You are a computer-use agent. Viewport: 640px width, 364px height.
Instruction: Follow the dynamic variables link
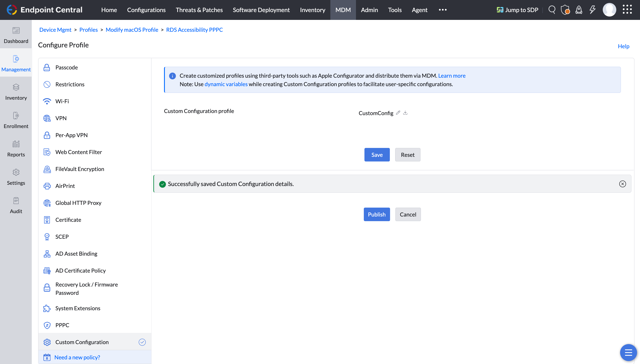[226, 84]
